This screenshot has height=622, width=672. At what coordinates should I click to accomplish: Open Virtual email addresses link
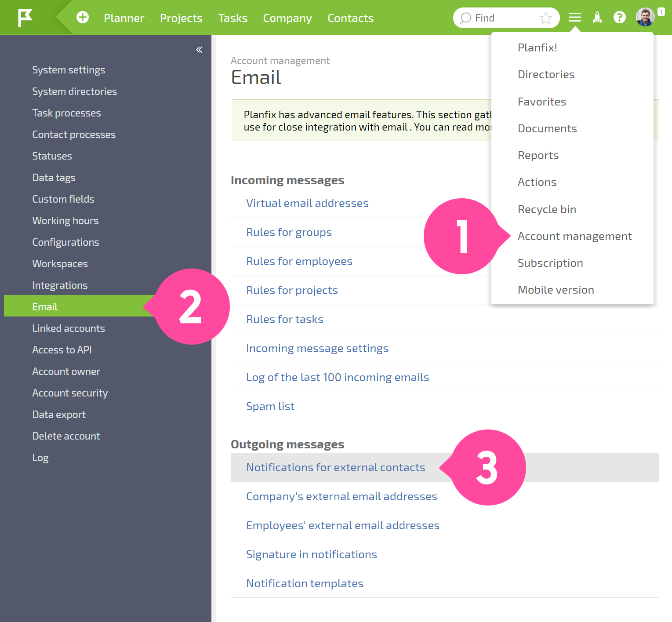[307, 203]
